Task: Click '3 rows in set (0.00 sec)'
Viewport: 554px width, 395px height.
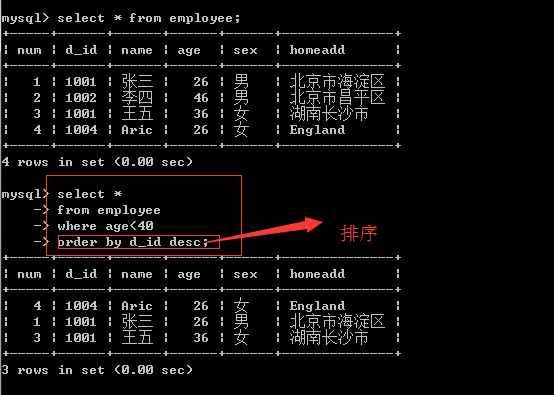Action: (x=97, y=370)
